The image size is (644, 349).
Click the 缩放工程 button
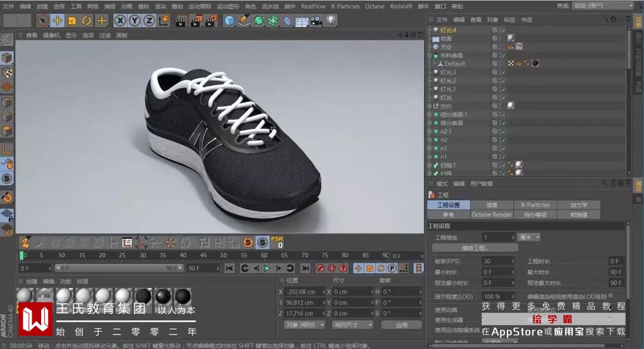coord(475,248)
